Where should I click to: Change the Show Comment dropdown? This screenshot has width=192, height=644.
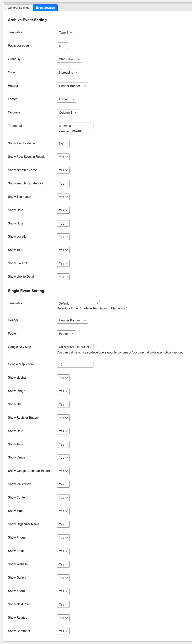63,631
